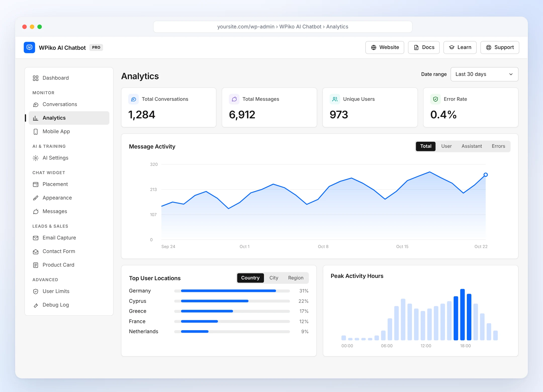The image size is (543, 392).
Task: Click the Mobile App phone icon
Action: point(36,132)
